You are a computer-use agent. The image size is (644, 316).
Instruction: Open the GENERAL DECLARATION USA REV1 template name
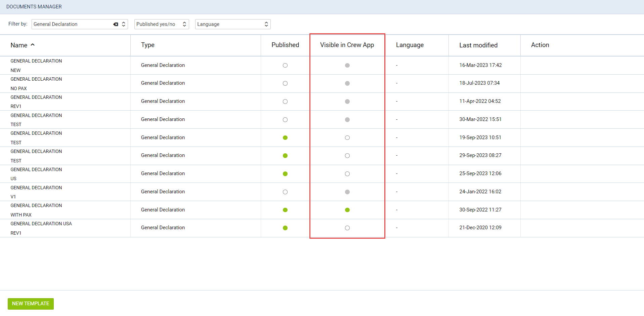(x=41, y=228)
